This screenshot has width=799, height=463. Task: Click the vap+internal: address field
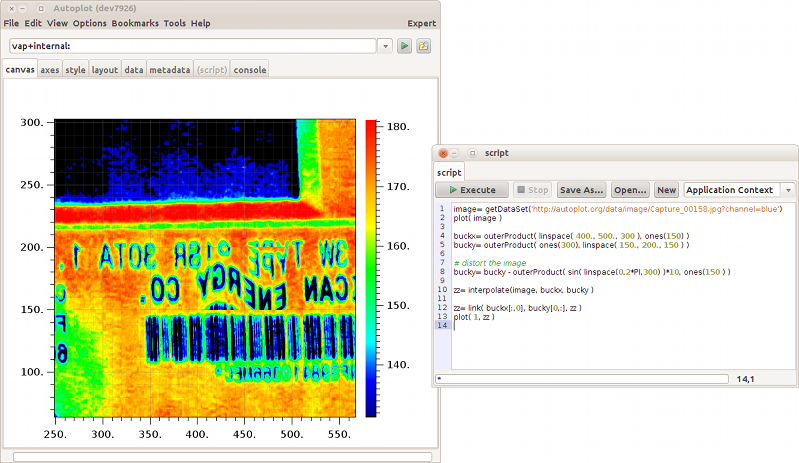(x=193, y=46)
